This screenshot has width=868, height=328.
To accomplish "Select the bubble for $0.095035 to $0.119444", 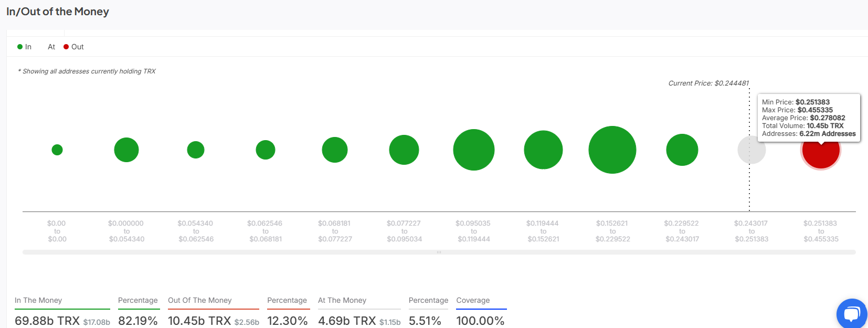I will click(474, 150).
